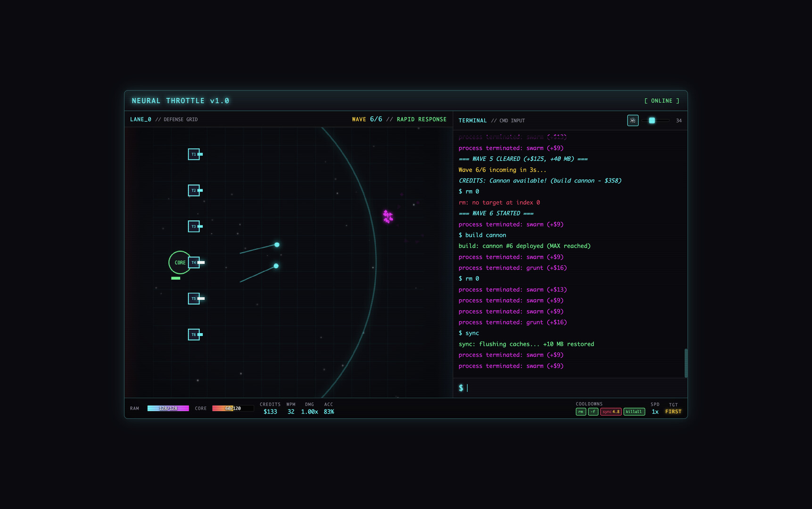The width and height of the screenshot is (812, 509).
Task: Click turret T4 next to the CORE
Action: click(x=195, y=262)
